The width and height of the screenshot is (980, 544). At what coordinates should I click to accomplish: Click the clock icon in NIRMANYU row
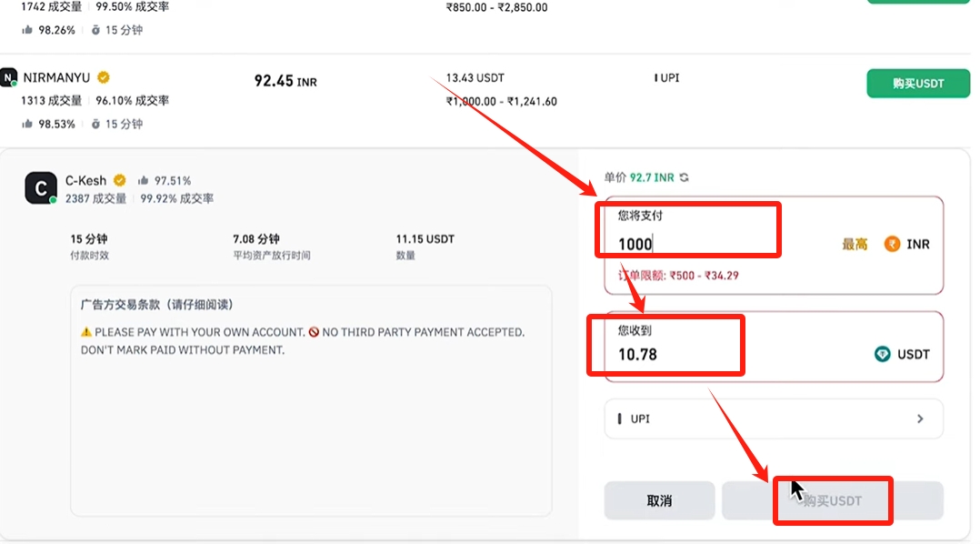(x=95, y=124)
